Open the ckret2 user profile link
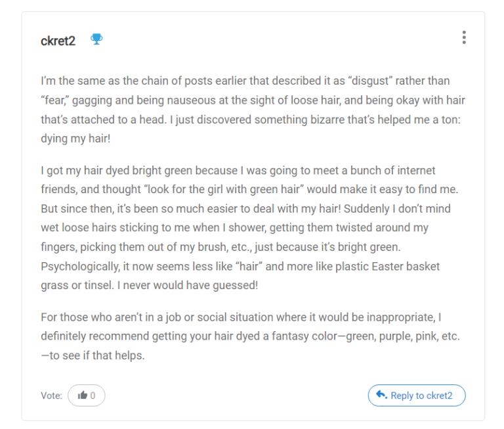 pyautogui.click(x=58, y=41)
